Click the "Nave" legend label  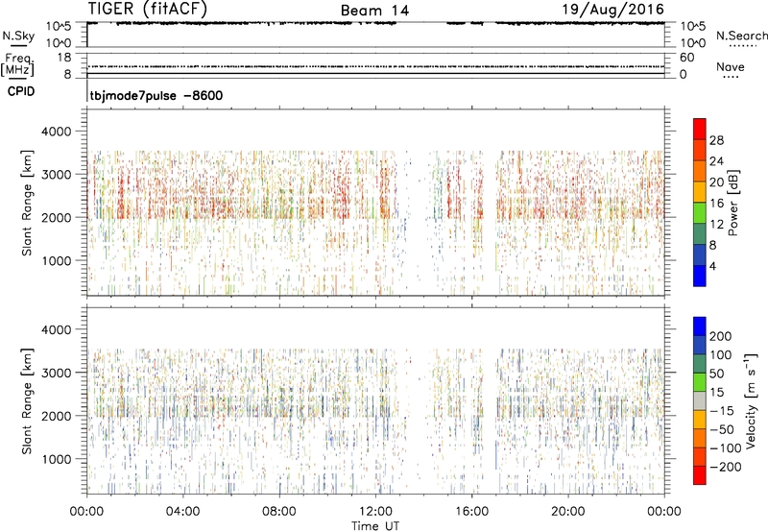(x=730, y=66)
